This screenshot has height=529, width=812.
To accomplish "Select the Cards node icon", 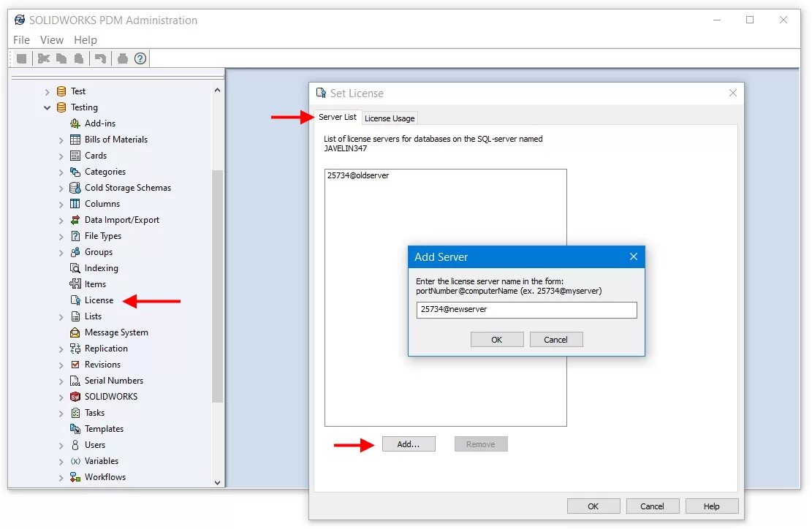I will (75, 156).
